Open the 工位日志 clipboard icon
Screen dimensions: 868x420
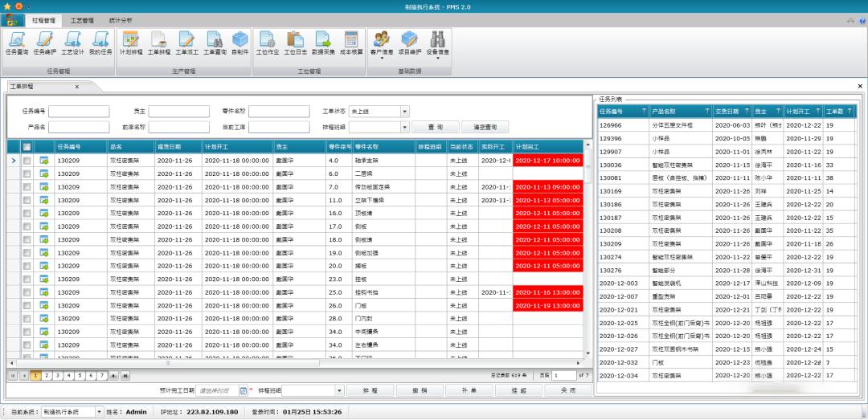pos(295,43)
